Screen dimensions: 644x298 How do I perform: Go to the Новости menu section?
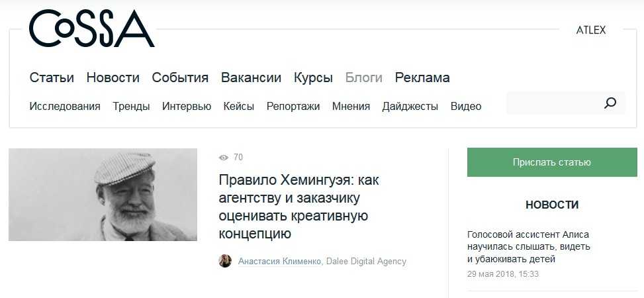113,77
